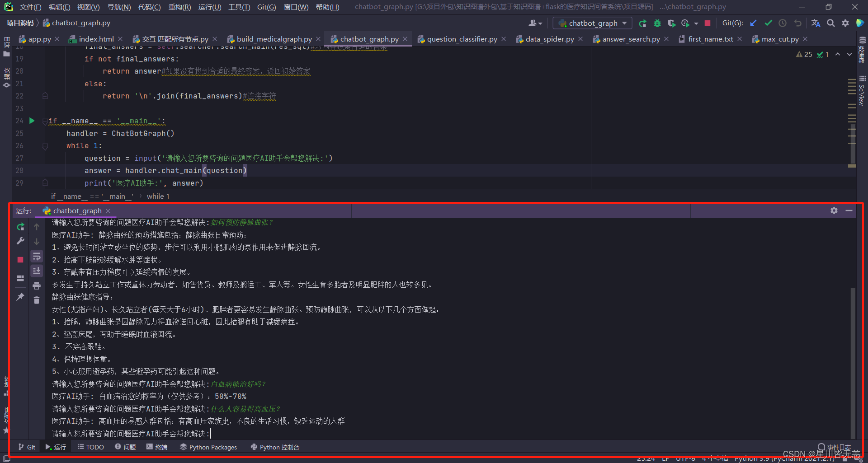The height and width of the screenshot is (463, 868).
Task: Click the run gutter arrow at line 24
Action: (x=32, y=121)
